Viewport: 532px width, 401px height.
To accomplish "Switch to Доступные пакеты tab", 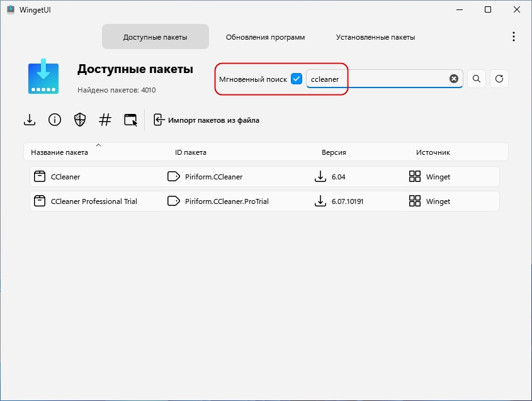I will click(x=156, y=37).
